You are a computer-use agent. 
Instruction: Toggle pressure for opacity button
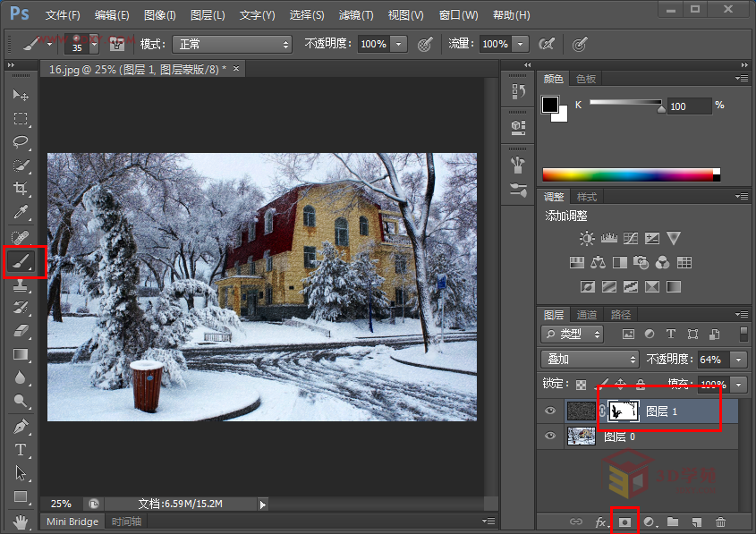pyautogui.click(x=425, y=45)
